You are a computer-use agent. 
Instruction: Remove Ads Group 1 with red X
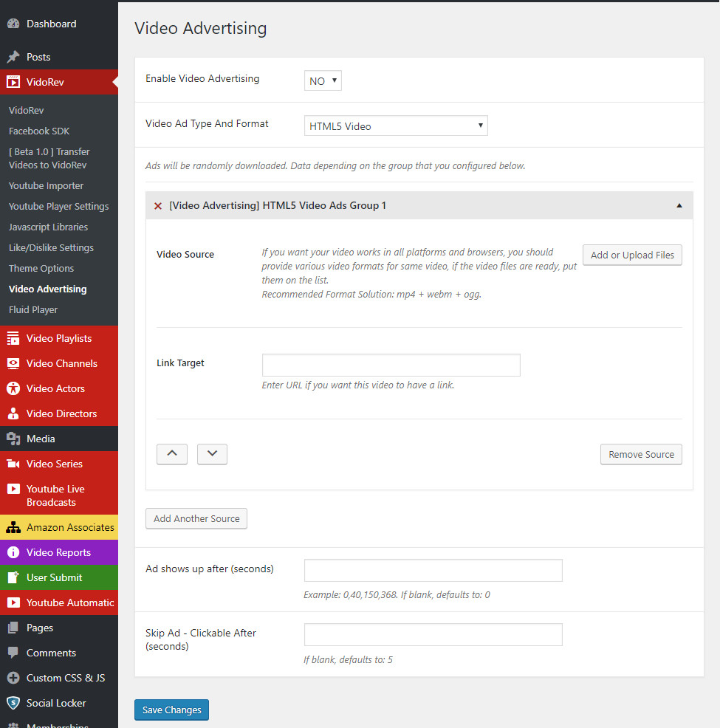point(157,206)
